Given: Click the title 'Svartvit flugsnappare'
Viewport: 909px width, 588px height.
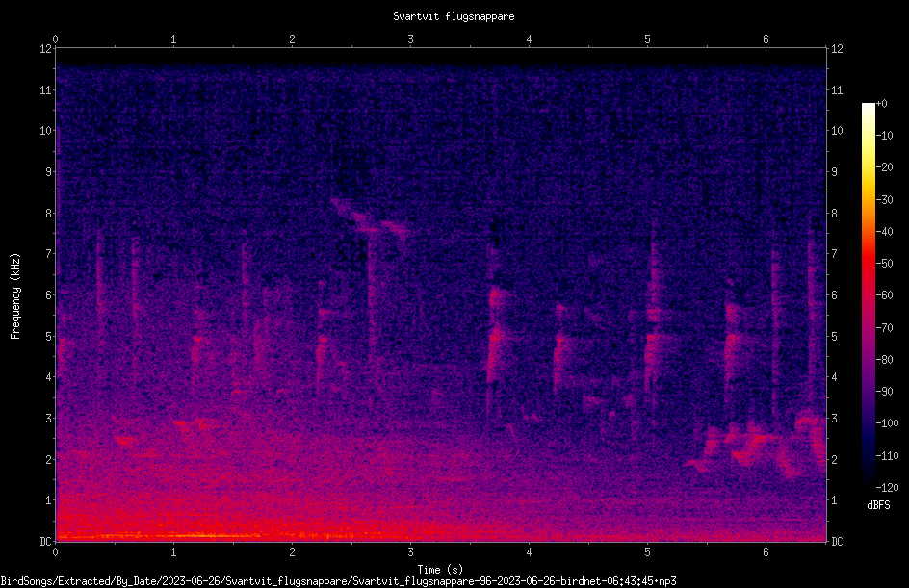Looking at the screenshot, I should coord(454,16).
